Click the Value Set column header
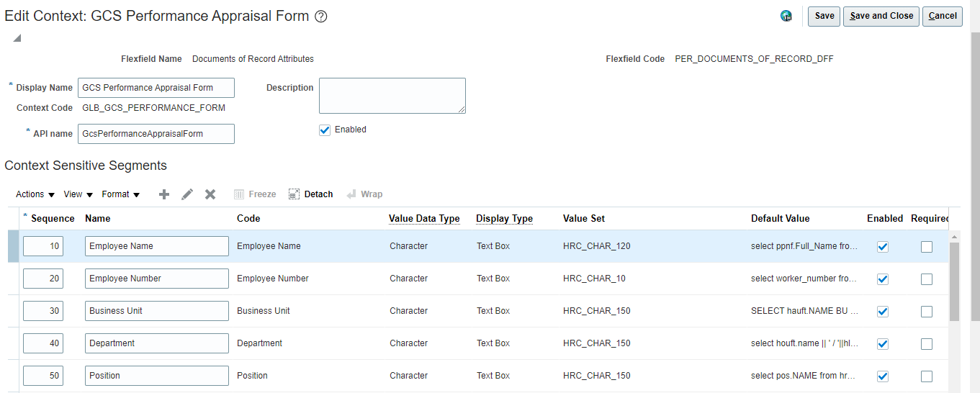Screen dimensions: 980x393 [x=584, y=219]
